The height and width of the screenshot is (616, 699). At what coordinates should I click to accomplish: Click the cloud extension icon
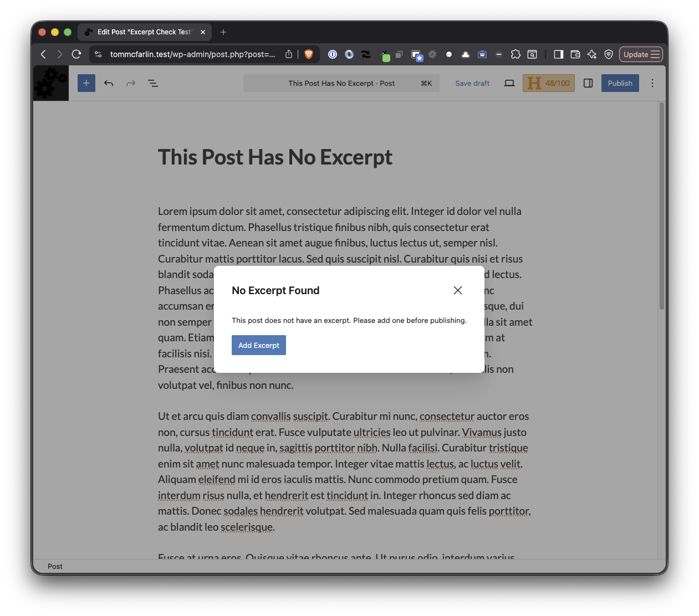466,54
